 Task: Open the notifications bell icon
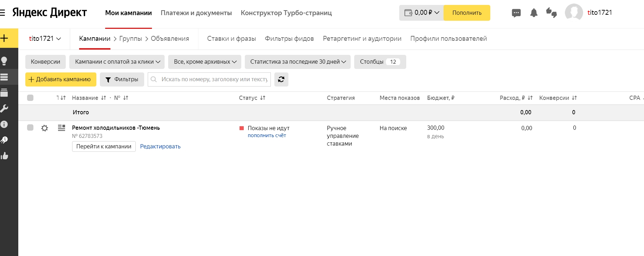tap(534, 13)
